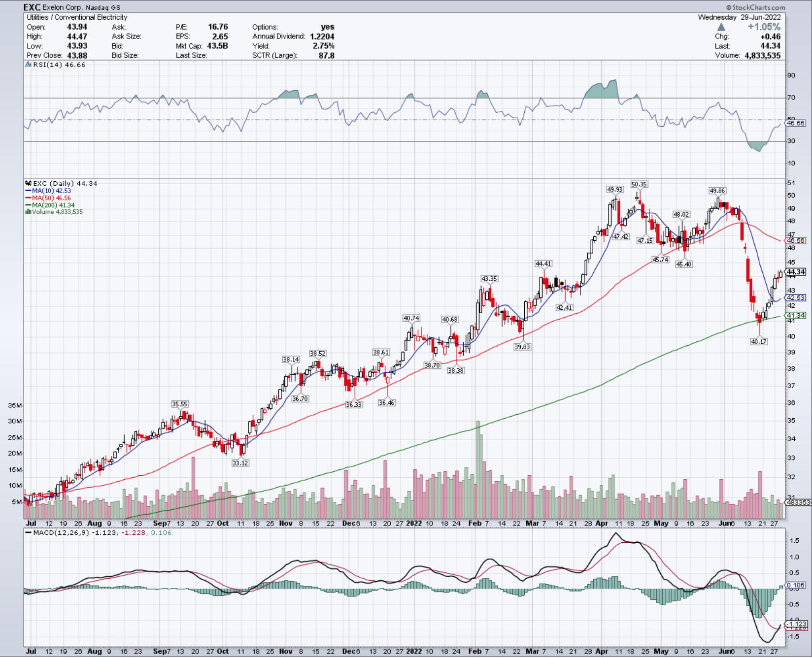Click the Options yes value
812x658 pixels.
pos(328,27)
